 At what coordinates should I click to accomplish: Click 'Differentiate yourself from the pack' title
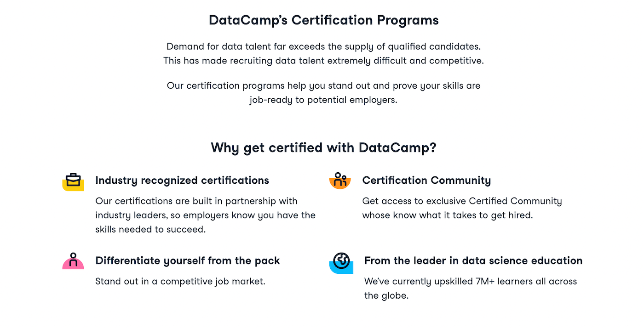point(188,261)
